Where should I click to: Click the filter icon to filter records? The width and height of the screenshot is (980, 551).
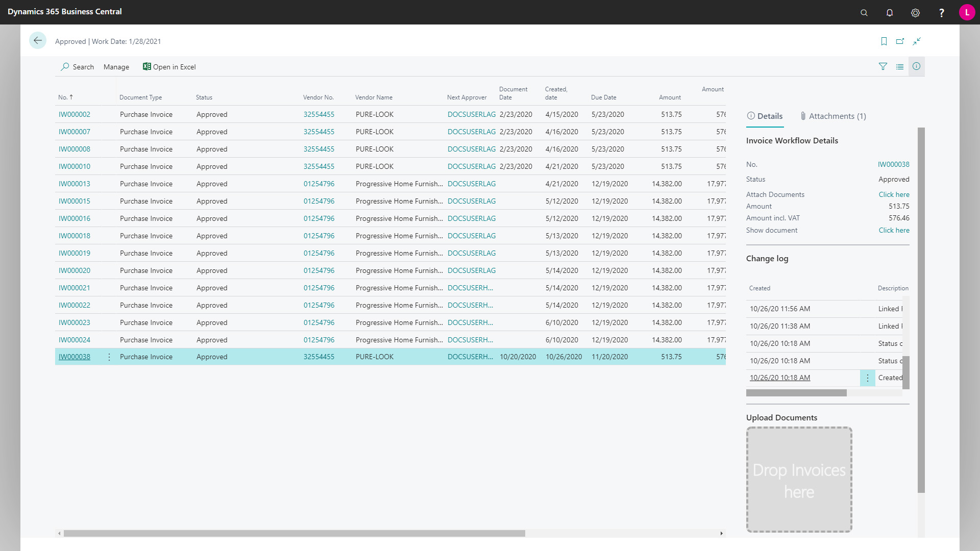(883, 66)
